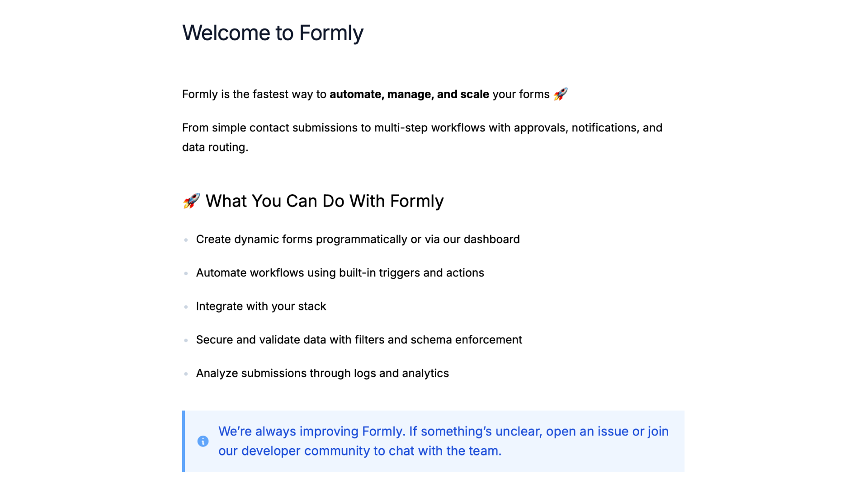Click the "Welcome to Formly" page title

(x=273, y=33)
